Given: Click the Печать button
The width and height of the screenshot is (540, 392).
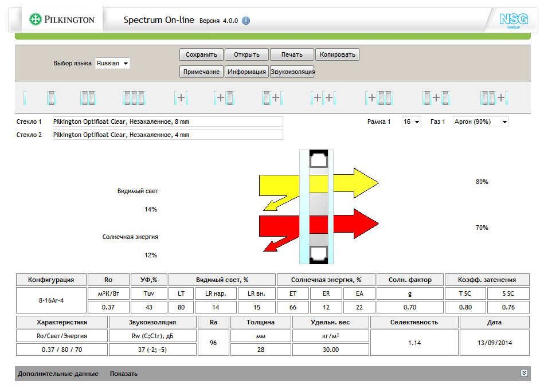Looking at the screenshot, I should click(x=292, y=54).
